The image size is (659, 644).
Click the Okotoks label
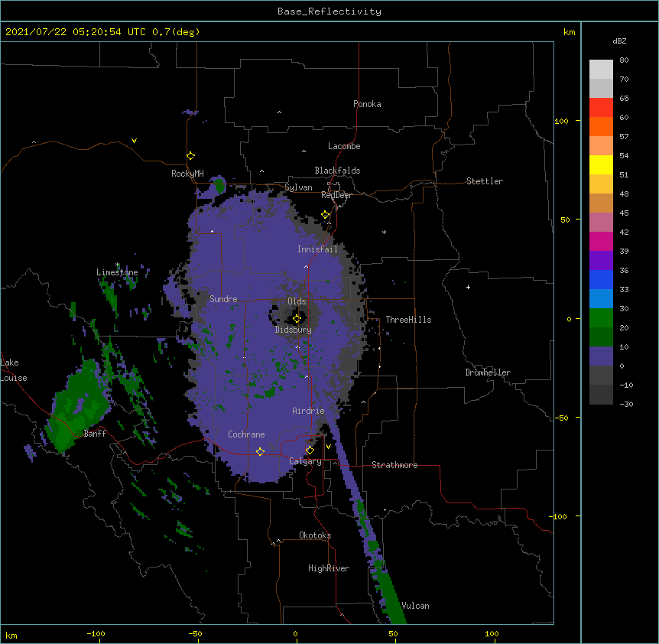[x=315, y=535]
